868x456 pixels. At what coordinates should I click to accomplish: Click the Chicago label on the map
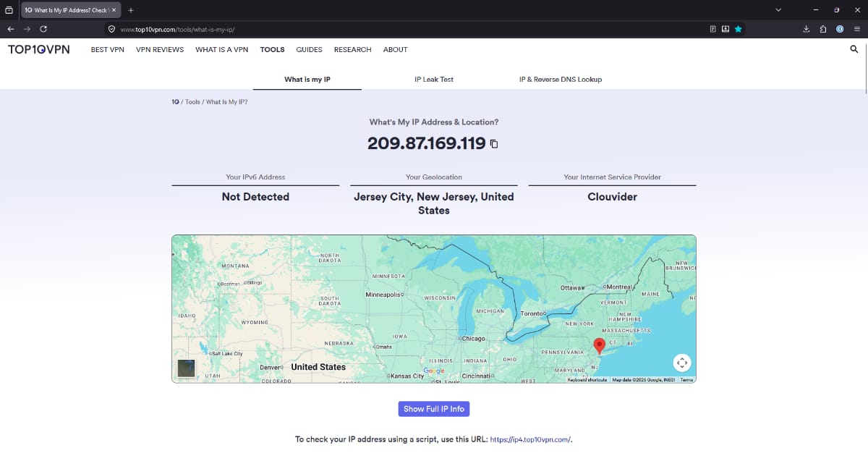[x=474, y=339]
